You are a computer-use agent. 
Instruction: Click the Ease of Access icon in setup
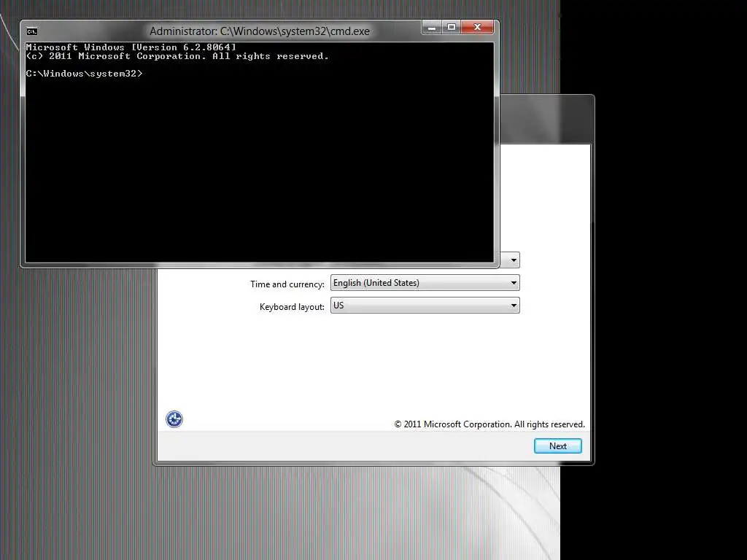point(174,419)
